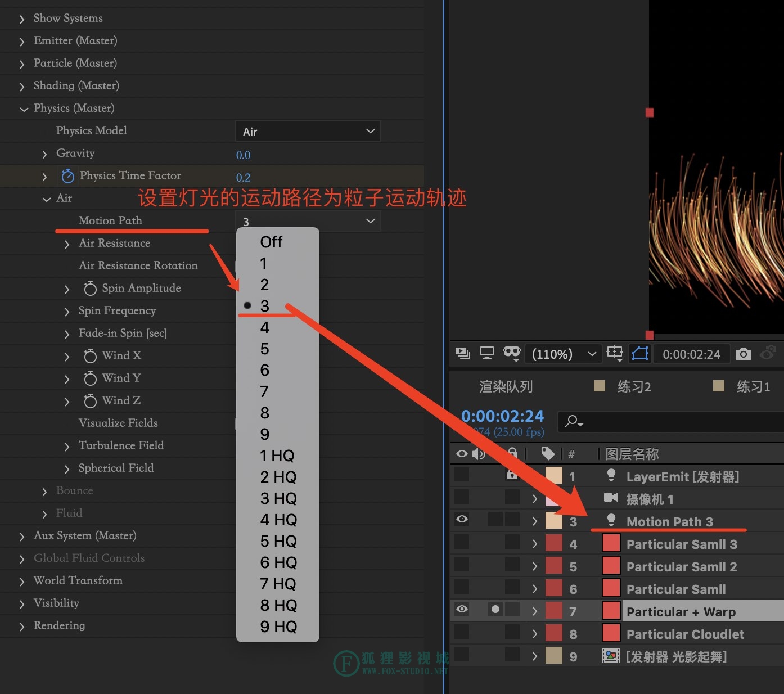Expand the Emitter (Master) group

(x=22, y=42)
